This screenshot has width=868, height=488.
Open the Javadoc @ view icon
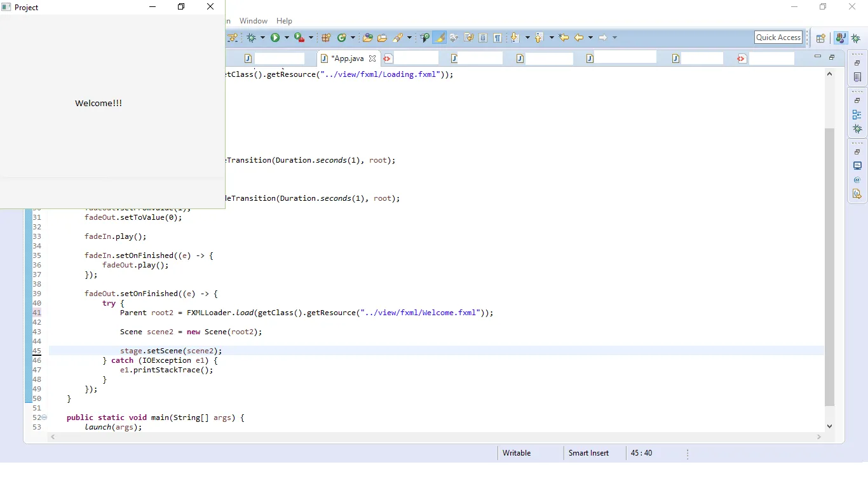[857, 180]
